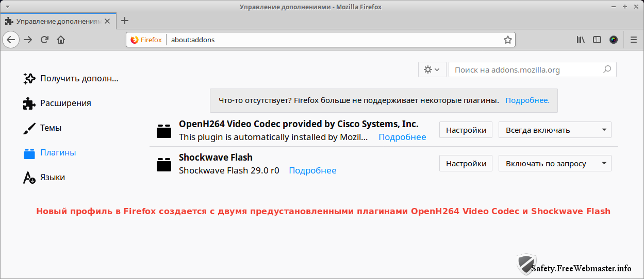644x279 pixels.
Task: Show sidebars via the sidebar icon
Action: (x=597, y=40)
